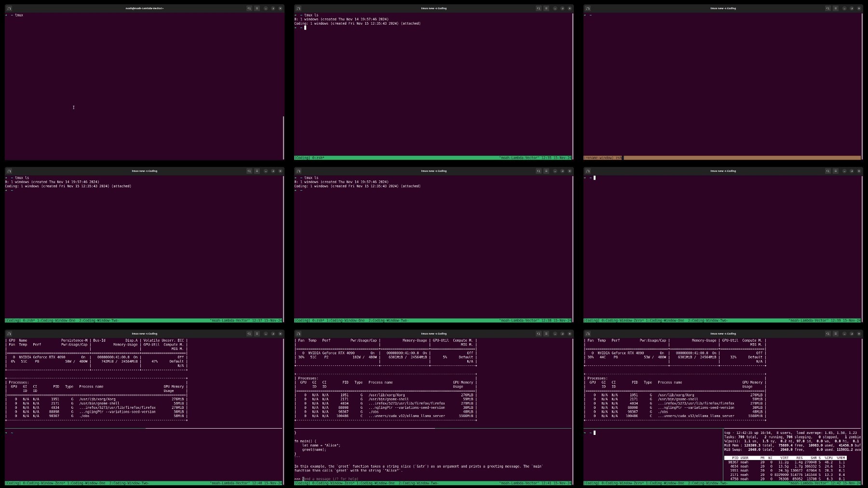Click the new-tab icon in the 12:38 terminal

(298, 171)
